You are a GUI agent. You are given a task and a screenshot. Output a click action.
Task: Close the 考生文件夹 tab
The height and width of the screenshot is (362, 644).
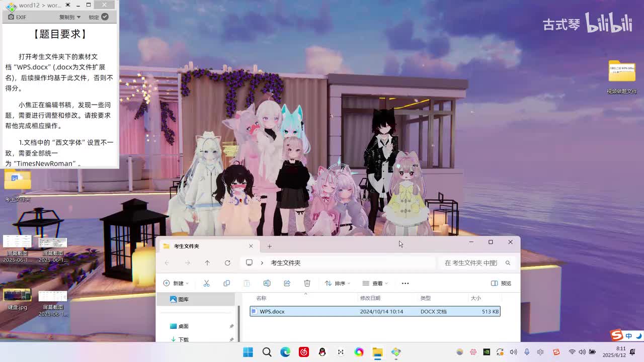[251, 246]
